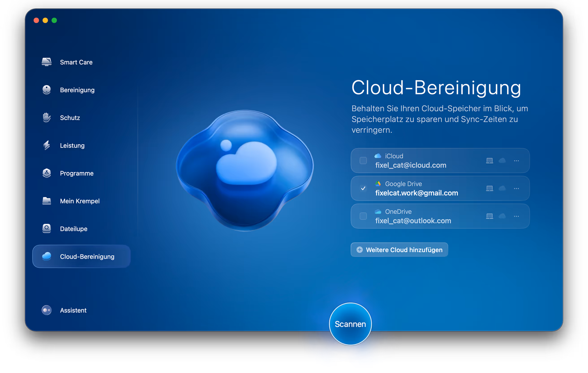
Task: Select Mein Krempel in the sidebar
Action: [80, 201]
